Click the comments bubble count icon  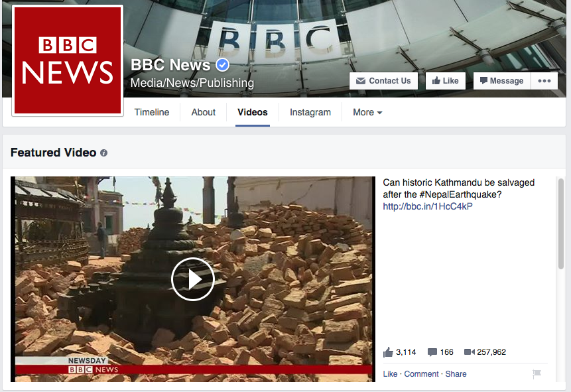432,352
